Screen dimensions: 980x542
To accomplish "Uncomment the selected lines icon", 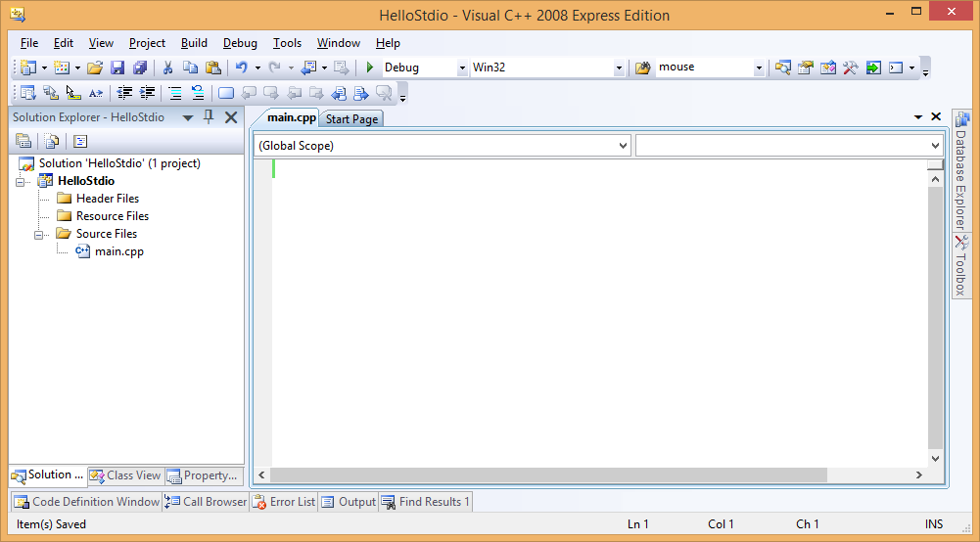I will 198,93.
